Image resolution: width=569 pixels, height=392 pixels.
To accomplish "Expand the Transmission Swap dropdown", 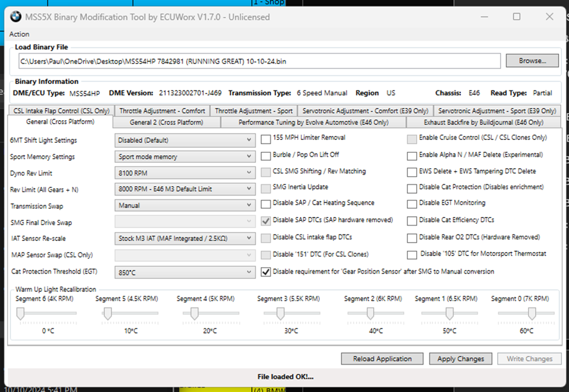I will click(x=185, y=205).
